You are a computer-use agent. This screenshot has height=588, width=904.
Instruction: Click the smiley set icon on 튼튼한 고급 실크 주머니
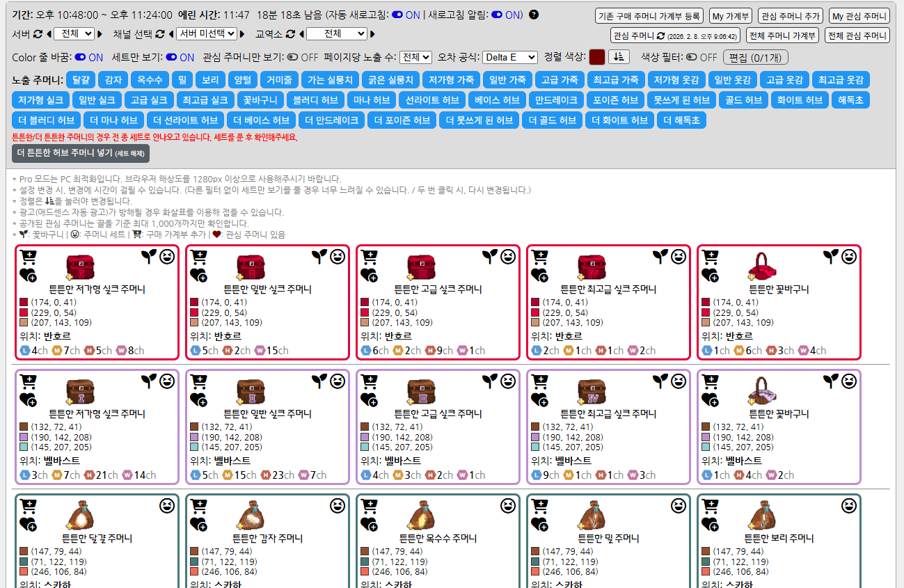point(509,257)
